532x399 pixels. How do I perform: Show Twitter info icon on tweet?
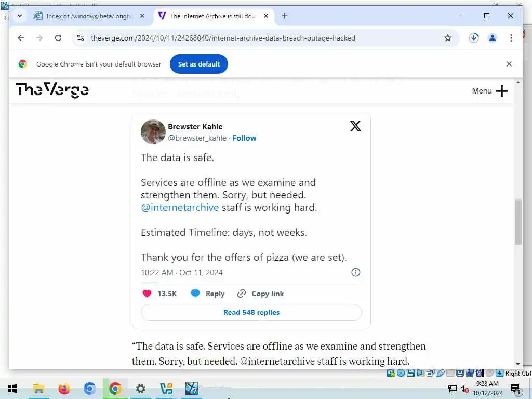tap(355, 272)
